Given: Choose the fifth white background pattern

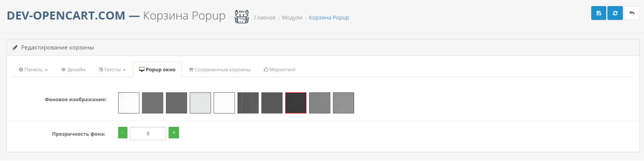Looking at the screenshot, I should pyautogui.click(x=224, y=103).
